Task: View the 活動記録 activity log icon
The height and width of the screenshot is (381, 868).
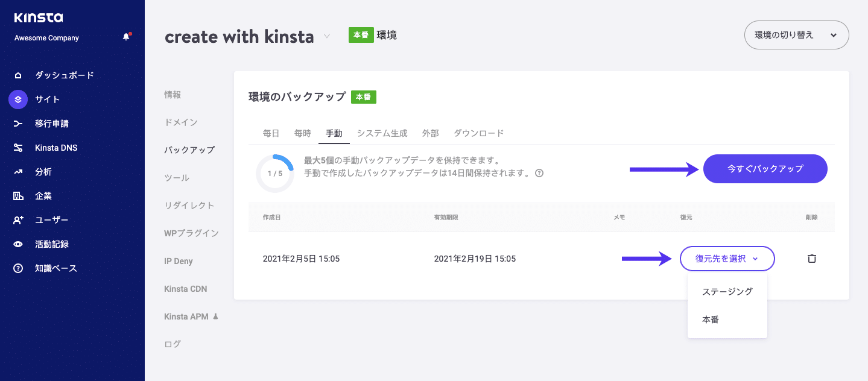Action: pyautogui.click(x=18, y=244)
